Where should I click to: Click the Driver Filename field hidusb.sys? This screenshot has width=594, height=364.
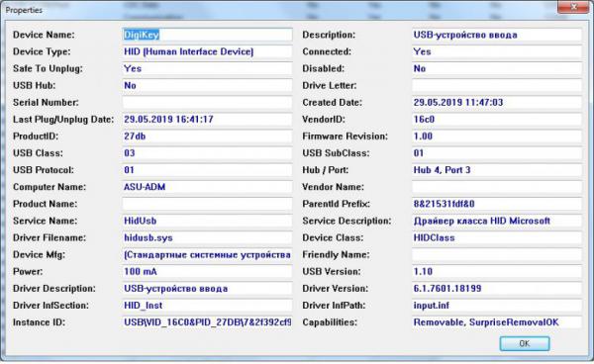pyautogui.click(x=207, y=238)
